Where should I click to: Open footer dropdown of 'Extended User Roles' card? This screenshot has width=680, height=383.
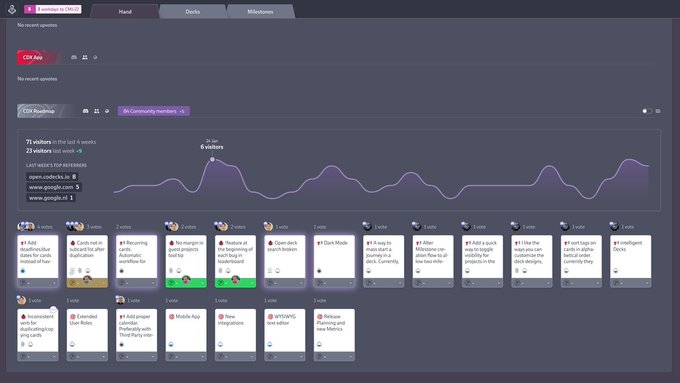pos(104,357)
